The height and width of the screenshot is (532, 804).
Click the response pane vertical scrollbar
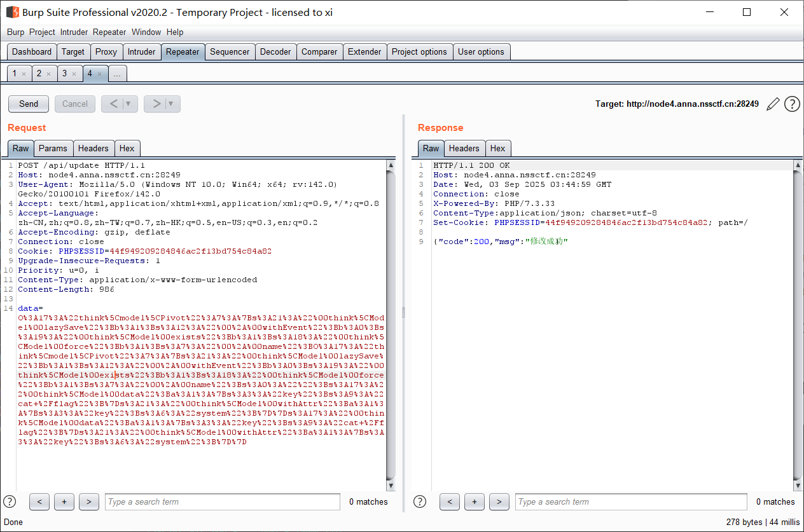point(798,325)
